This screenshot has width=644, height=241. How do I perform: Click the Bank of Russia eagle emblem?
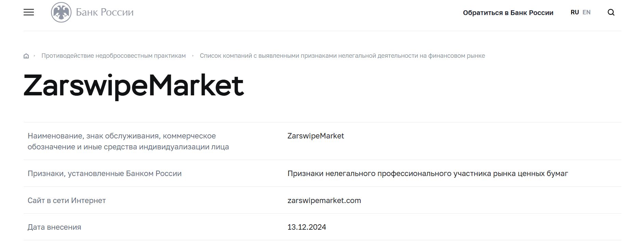[x=61, y=12]
